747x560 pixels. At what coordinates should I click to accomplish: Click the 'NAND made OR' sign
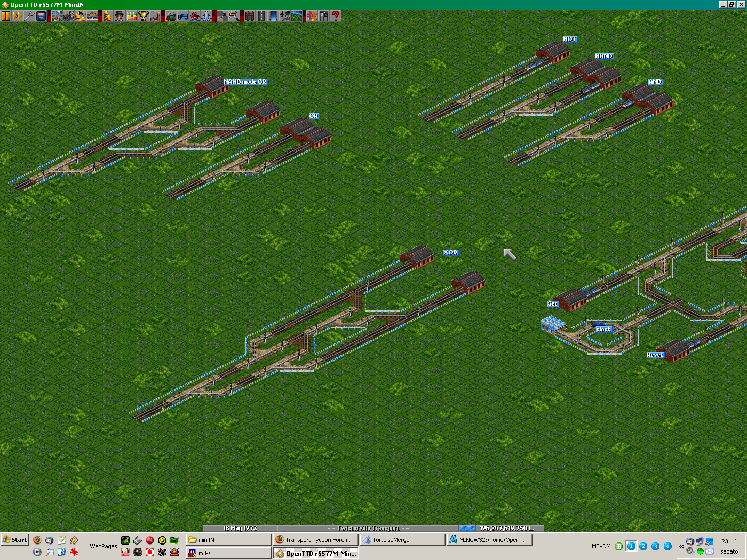(x=245, y=82)
